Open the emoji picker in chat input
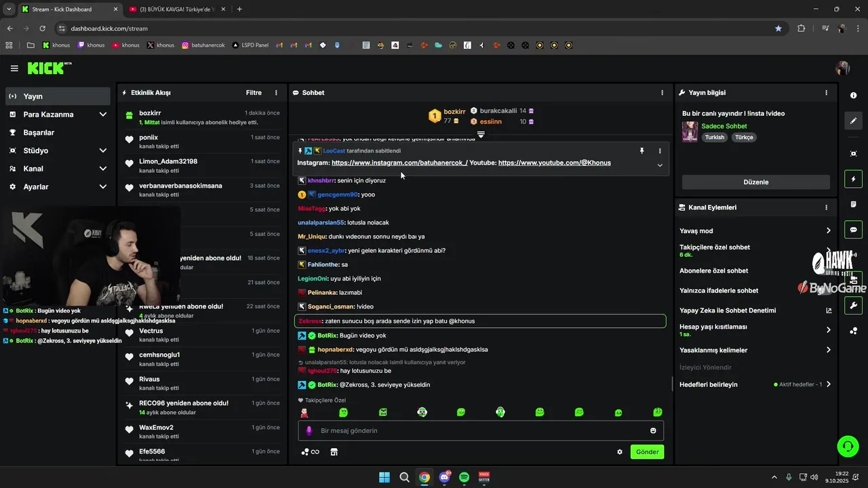 pyautogui.click(x=653, y=430)
